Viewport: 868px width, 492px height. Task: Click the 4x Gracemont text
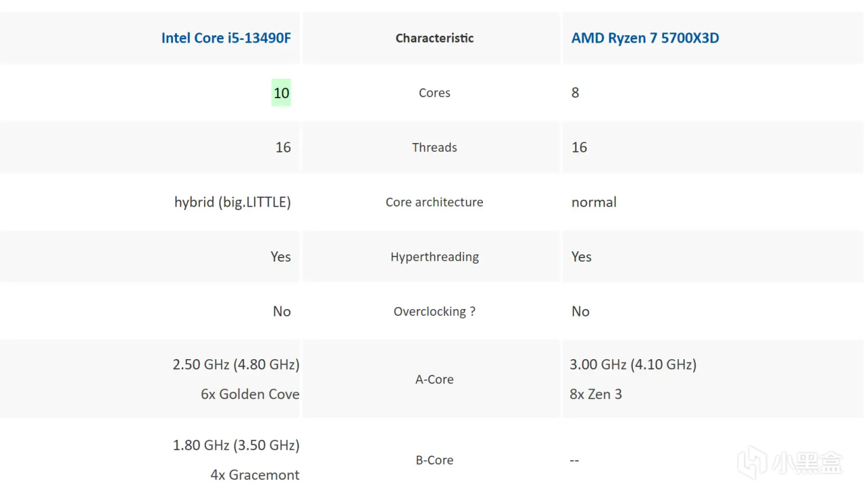254,475
